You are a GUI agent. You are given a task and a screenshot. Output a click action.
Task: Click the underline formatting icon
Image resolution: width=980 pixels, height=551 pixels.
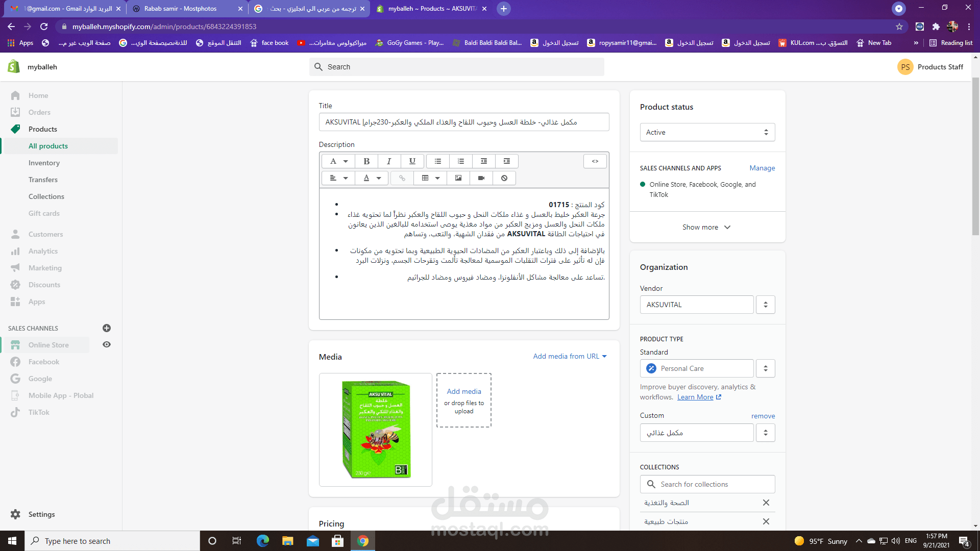pyautogui.click(x=412, y=161)
